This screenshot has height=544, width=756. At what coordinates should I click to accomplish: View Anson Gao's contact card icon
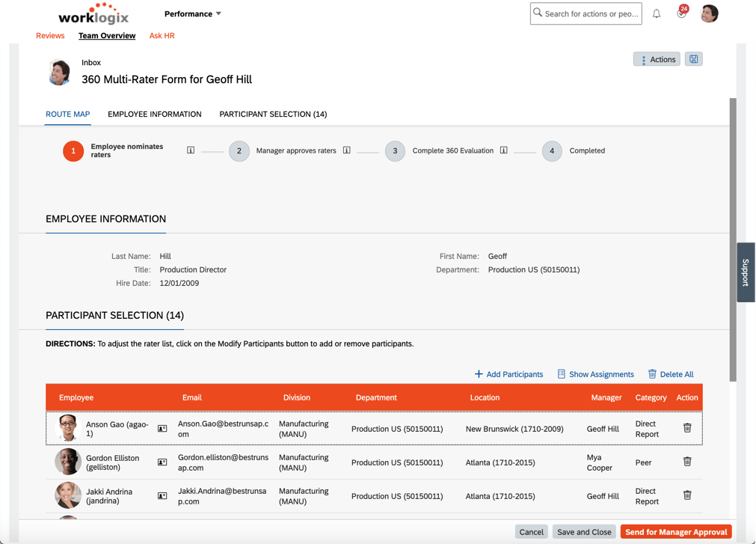click(x=162, y=429)
